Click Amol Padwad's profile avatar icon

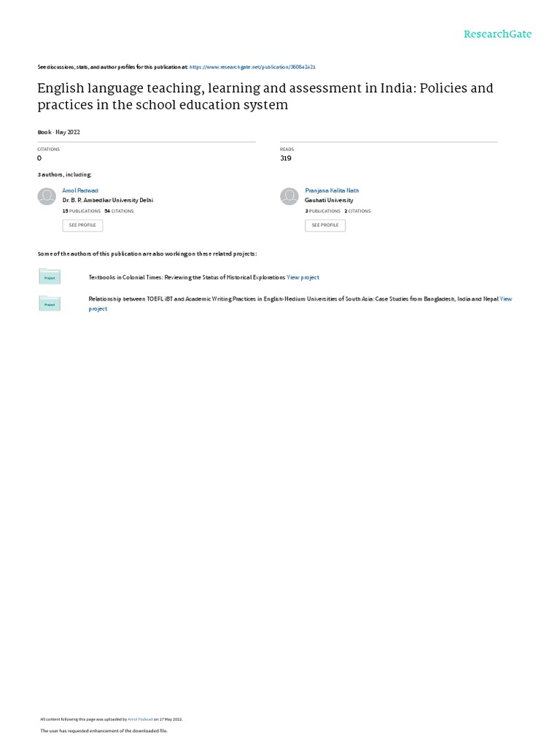[x=47, y=196]
